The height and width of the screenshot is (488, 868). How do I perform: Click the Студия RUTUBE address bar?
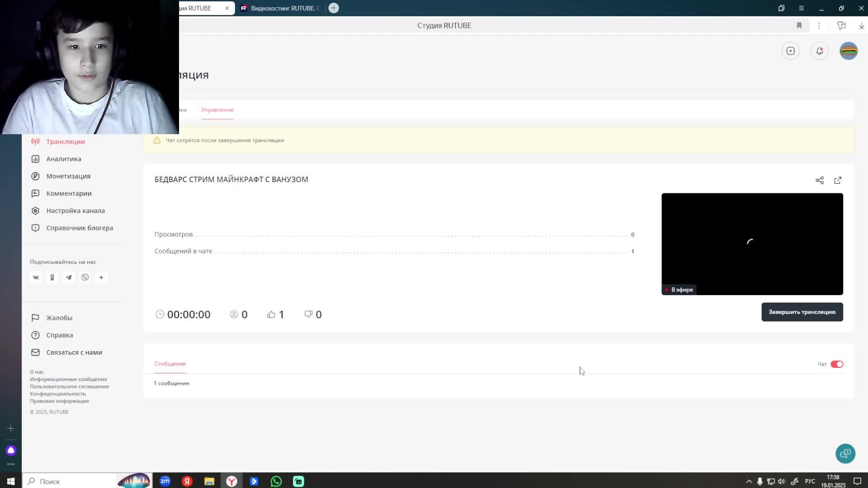tap(444, 25)
